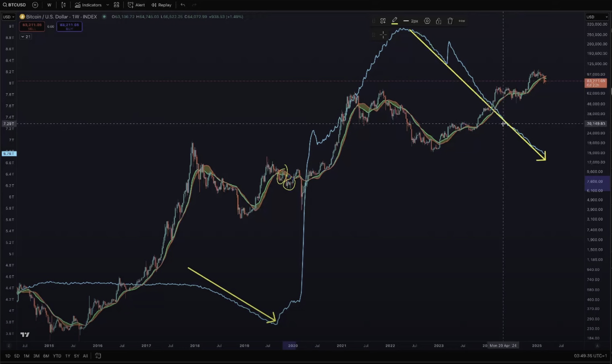This screenshot has height=364, width=612.
Task: Click the Mon 29 Apr '24 date label
Action: click(503, 346)
